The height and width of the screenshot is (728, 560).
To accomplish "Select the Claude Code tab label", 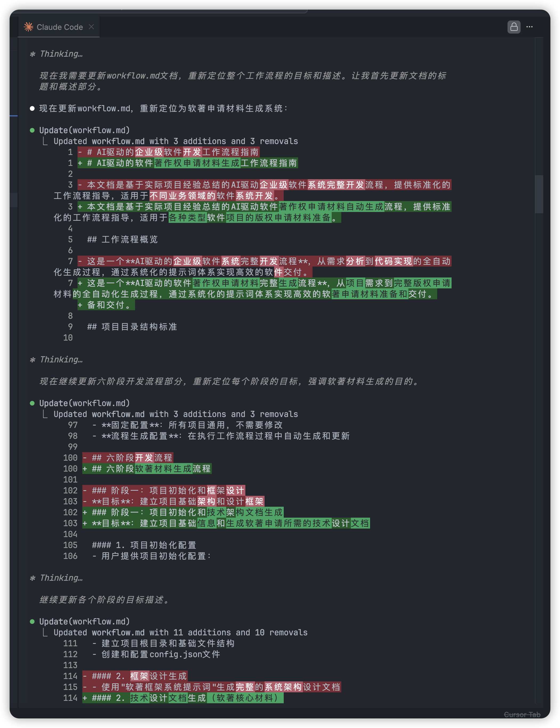I will [60, 27].
